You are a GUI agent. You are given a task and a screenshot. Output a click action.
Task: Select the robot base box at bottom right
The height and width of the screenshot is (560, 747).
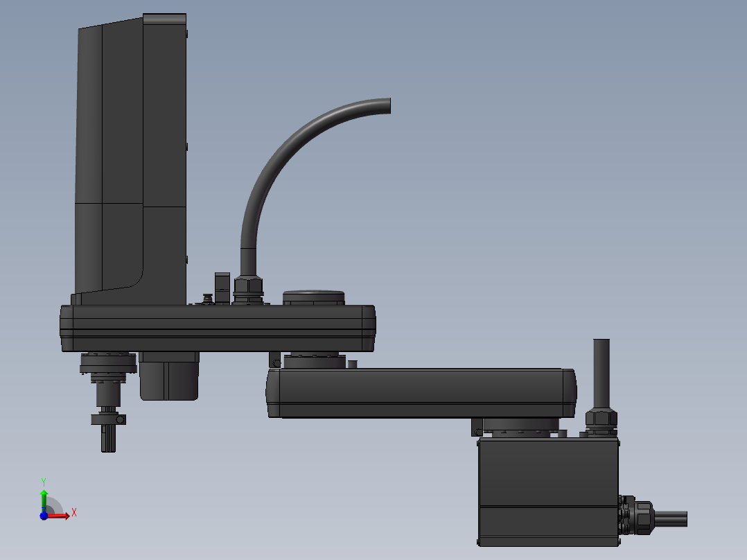pos(548,492)
